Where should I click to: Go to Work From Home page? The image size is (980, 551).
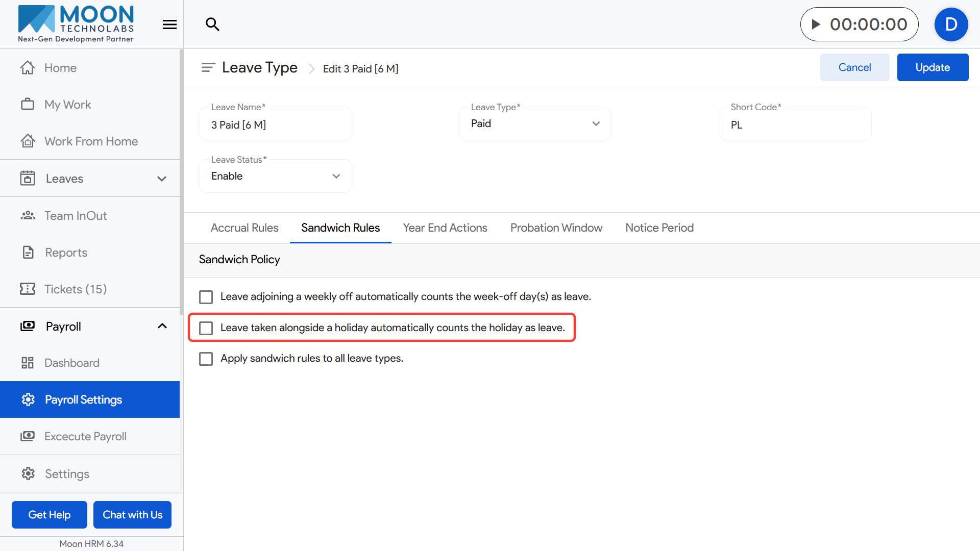coord(91,141)
